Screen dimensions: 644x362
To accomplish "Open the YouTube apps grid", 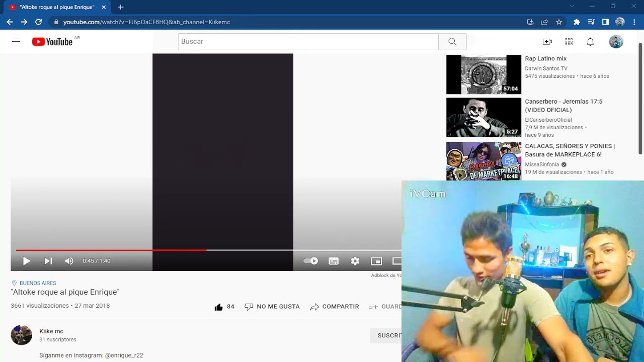I will (x=569, y=42).
